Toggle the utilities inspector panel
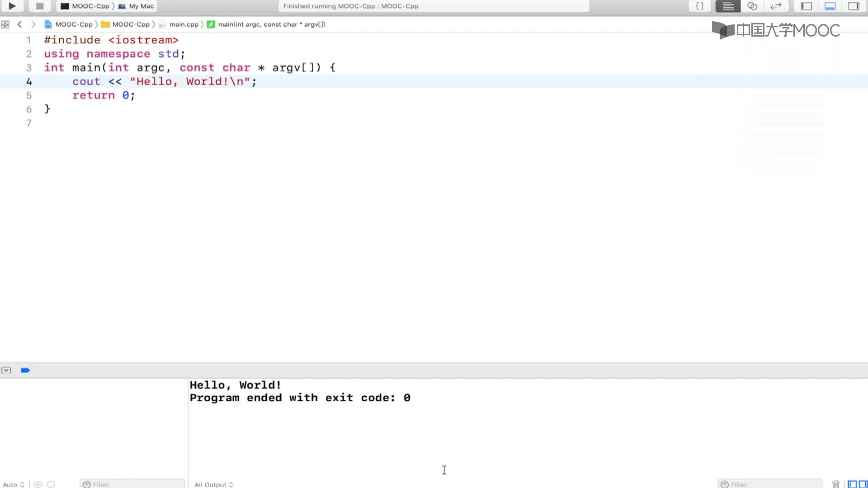 click(x=854, y=6)
